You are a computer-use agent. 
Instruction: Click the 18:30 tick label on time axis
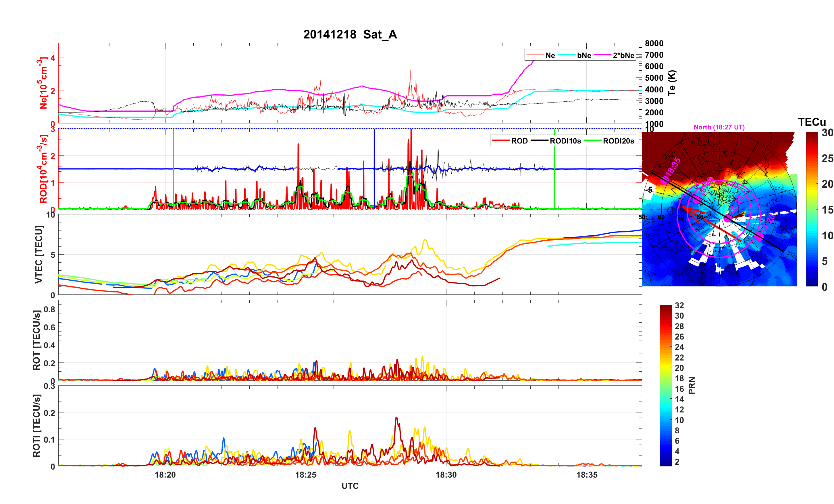tap(446, 474)
